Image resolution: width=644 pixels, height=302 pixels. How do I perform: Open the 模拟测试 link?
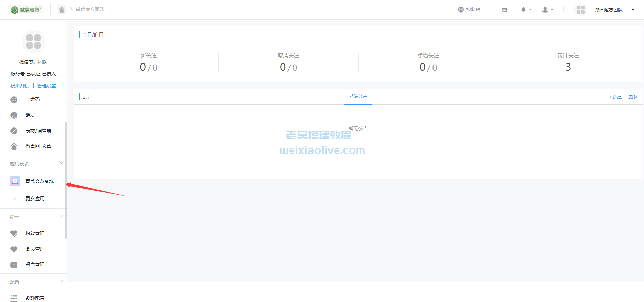(x=20, y=86)
